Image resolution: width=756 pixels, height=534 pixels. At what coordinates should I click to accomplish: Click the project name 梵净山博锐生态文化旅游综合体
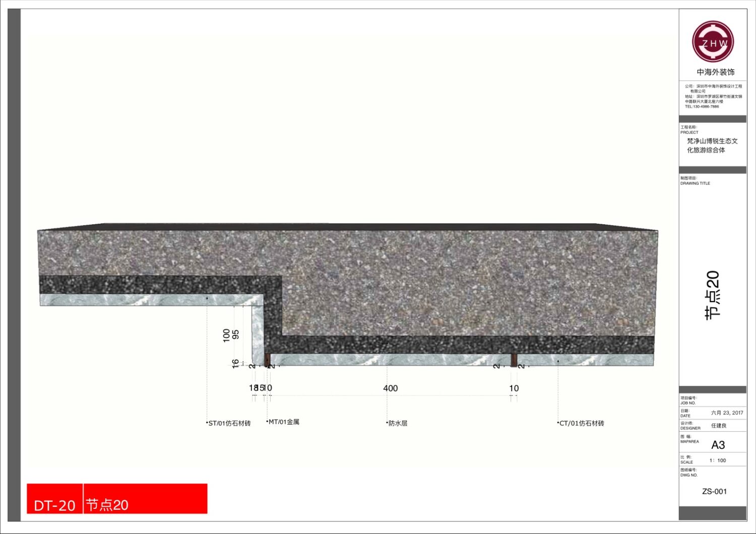[712, 146]
